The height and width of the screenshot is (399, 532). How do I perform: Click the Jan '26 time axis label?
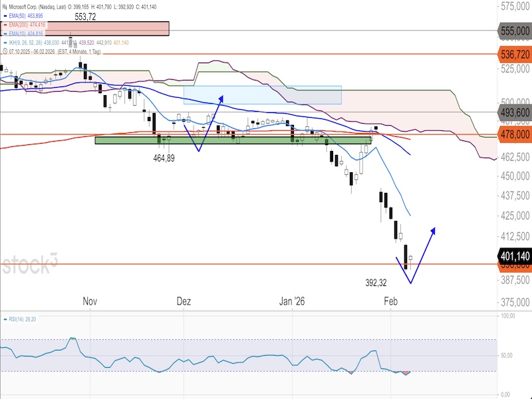[292, 301]
